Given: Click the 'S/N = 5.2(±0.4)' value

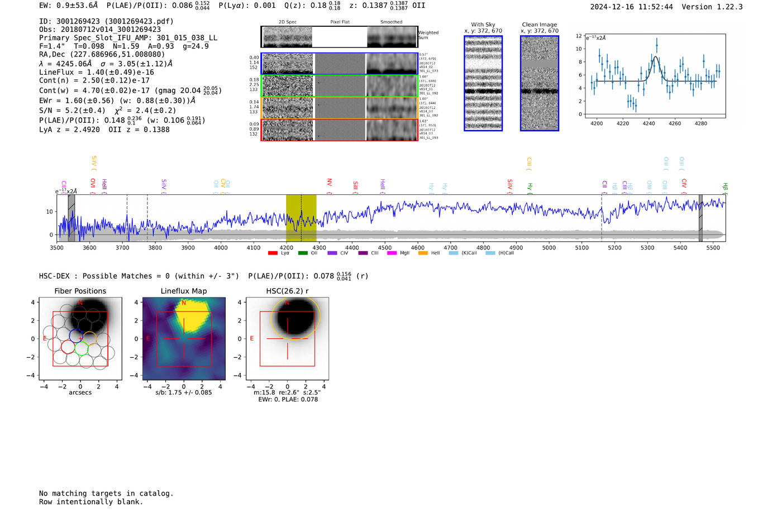Looking at the screenshot, I should pos(72,111).
